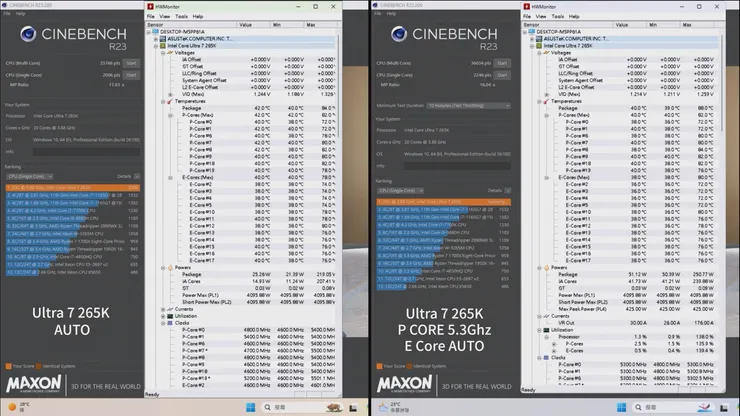Start the CPU (Multi Core) test in left Cinebench
The height and width of the screenshot is (416, 740).
point(131,63)
